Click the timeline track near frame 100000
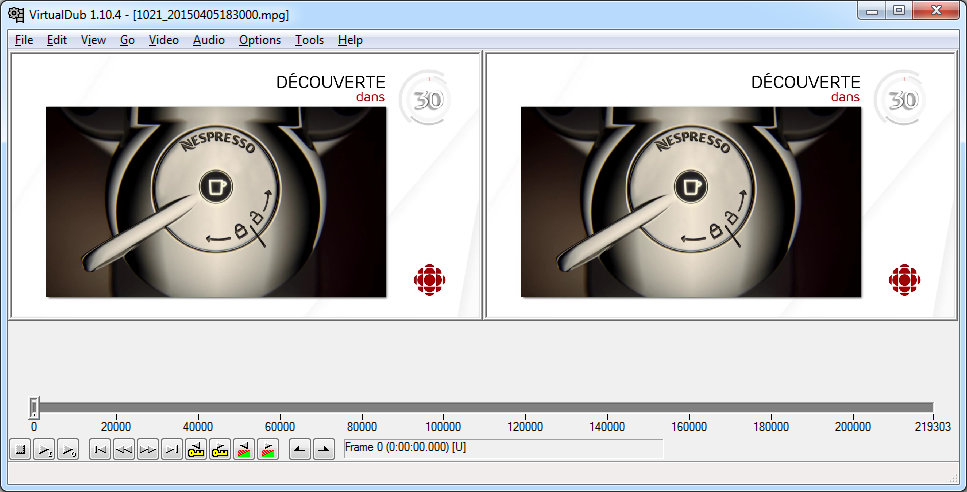Viewport: 967px width, 492px height. click(443, 407)
